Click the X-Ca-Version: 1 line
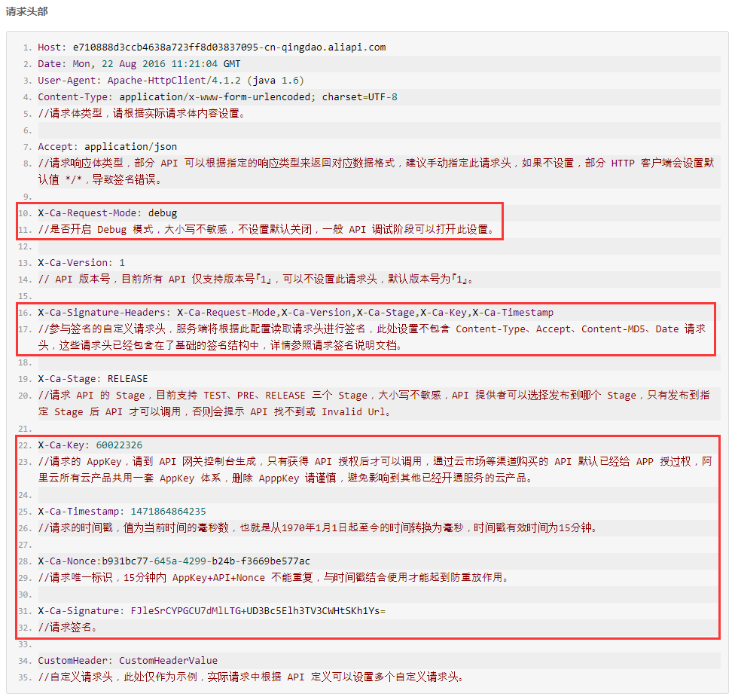This screenshot has width=735, height=700. [x=81, y=263]
